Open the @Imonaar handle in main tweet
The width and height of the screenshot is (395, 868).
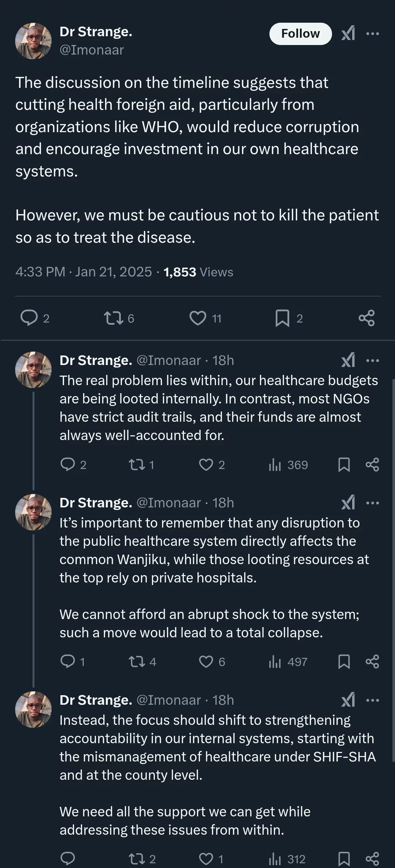point(92,50)
